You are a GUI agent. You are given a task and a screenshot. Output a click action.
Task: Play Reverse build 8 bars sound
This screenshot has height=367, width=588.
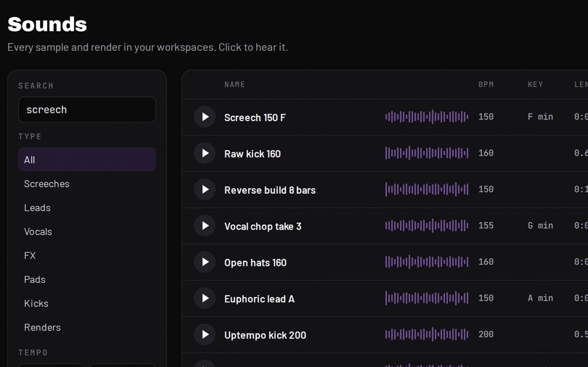205,189
